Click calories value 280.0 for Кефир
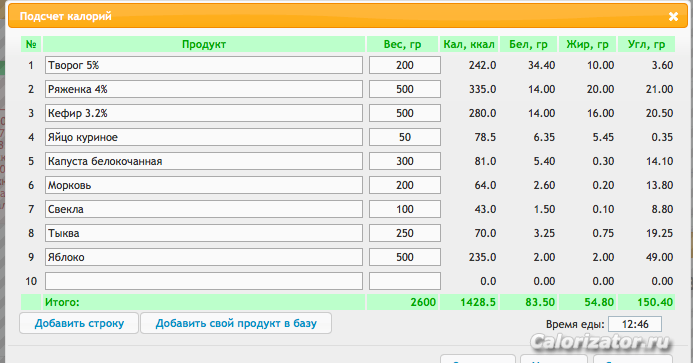This screenshot has height=363, width=693. 482,113
